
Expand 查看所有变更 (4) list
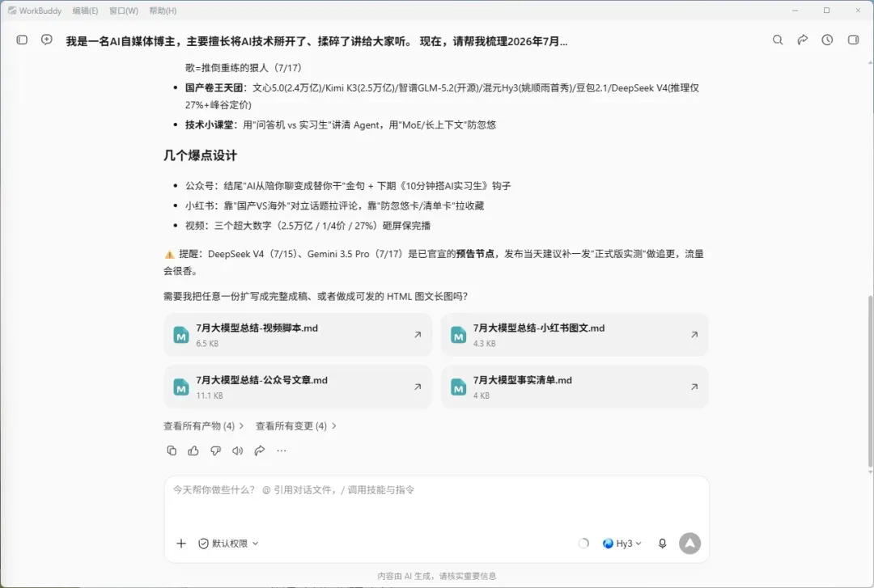pyautogui.click(x=296, y=425)
